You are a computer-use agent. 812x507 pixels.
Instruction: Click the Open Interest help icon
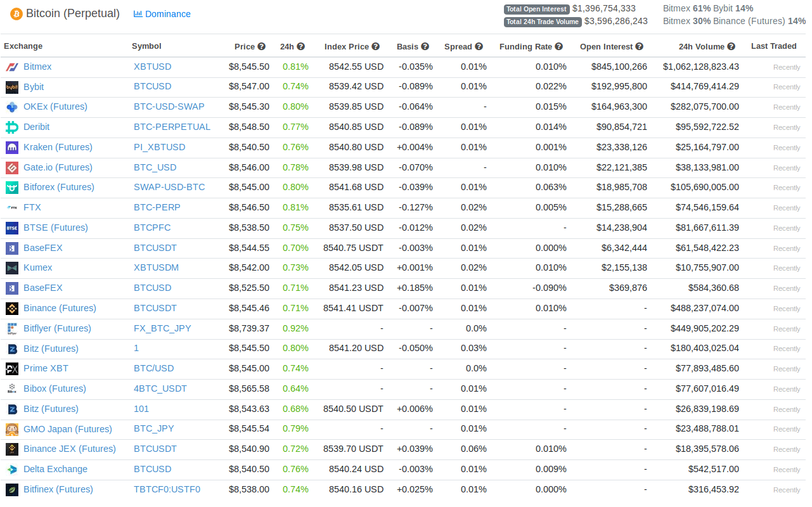(638, 46)
